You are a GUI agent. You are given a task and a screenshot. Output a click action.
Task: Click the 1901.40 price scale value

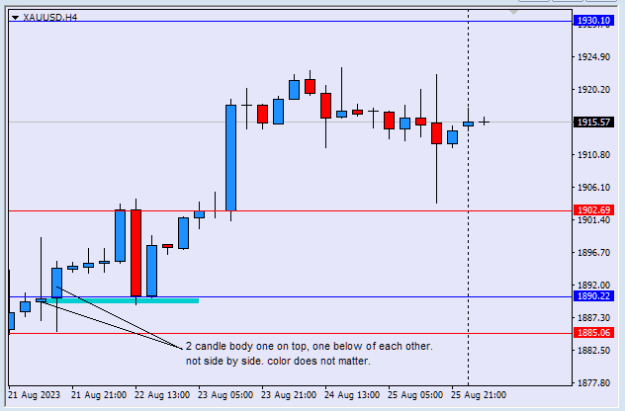(x=594, y=220)
